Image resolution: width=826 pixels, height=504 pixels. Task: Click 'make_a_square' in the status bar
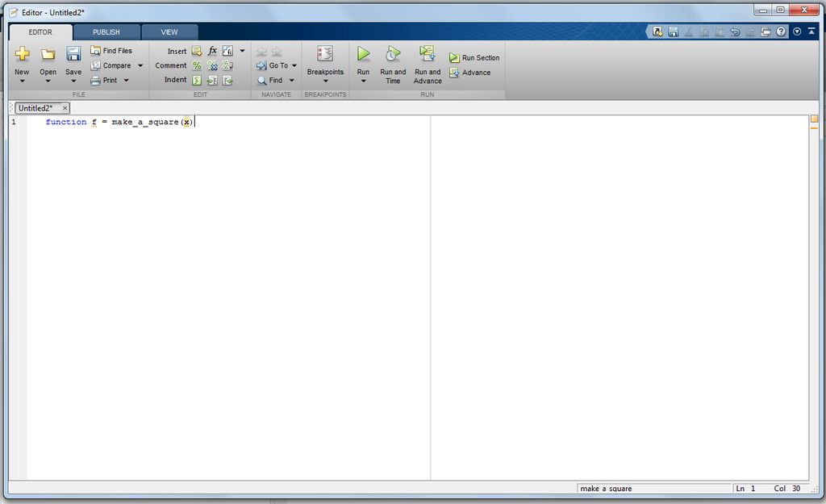[x=606, y=488]
